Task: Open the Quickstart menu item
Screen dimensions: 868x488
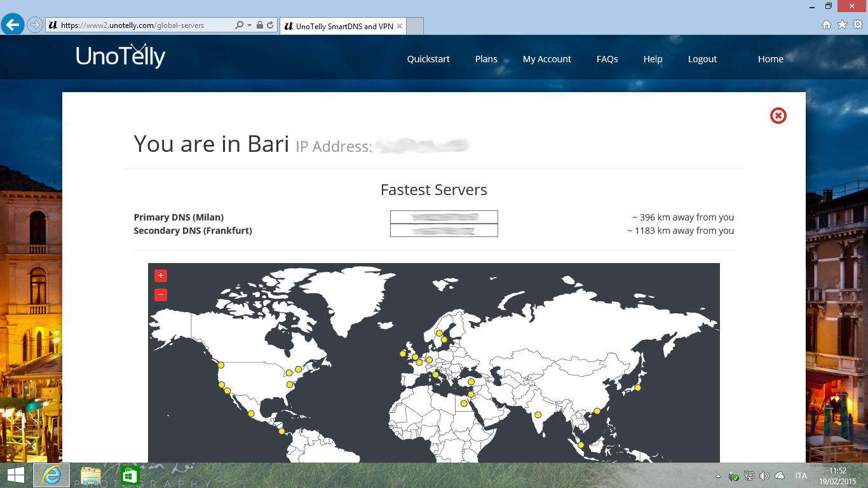Action: (x=428, y=59)
